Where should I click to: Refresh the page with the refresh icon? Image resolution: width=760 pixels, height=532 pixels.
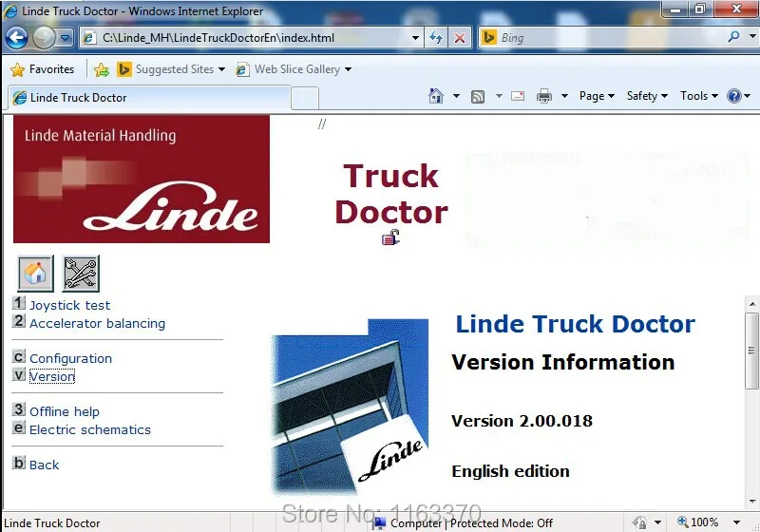[x=436, y=38]
